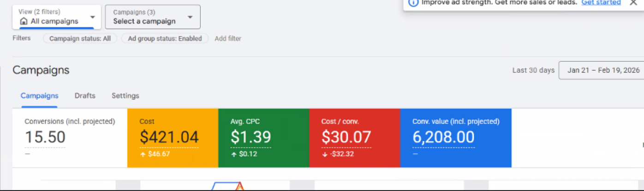Edit the Campaign status: All filter chip
The width and height of the screenshot is (644, 191).
click(80, 39)
